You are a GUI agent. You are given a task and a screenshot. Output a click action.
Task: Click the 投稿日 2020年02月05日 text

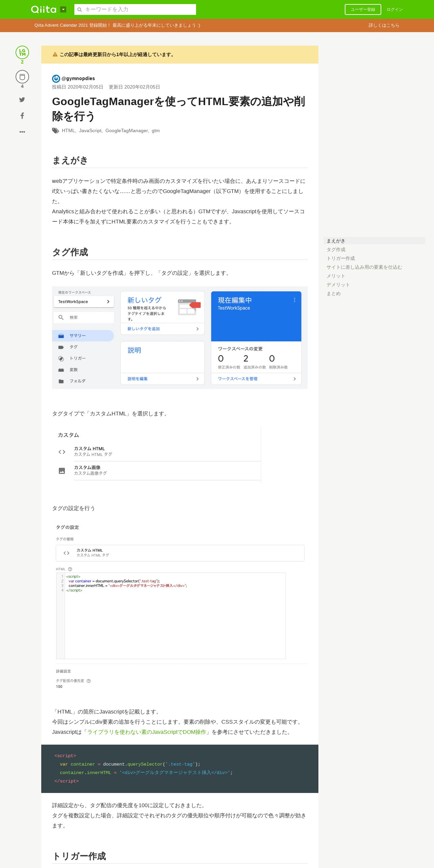[78, 87]
